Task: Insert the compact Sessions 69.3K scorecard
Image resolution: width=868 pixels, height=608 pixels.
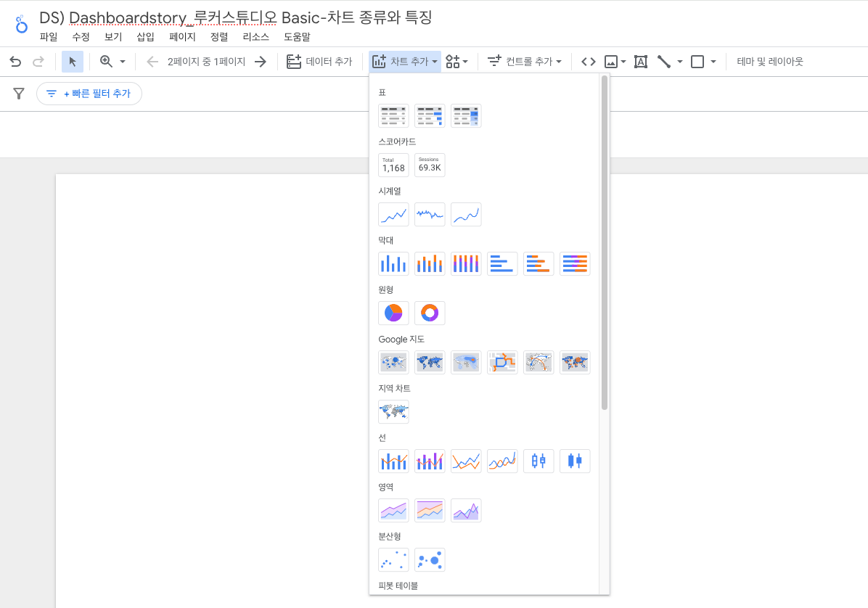Action: point(430,165)
